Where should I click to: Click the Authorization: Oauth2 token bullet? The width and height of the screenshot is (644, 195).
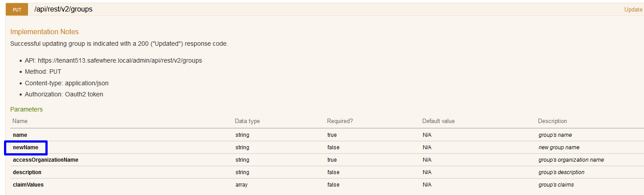coord(64,94)
